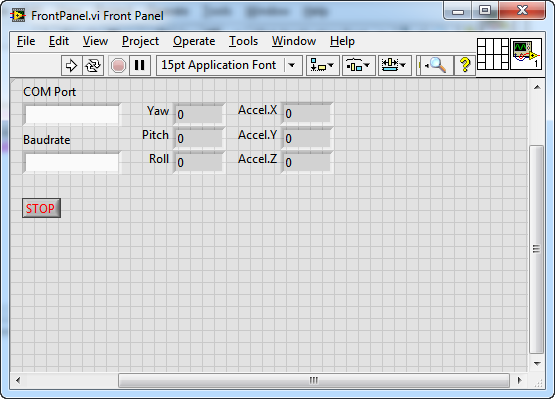
Task: Click the scroll up arrow
Action: tap(537, 87)
